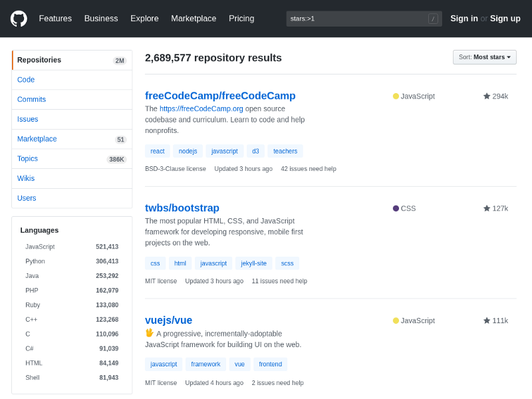Click the react topic tag
The image size is (532, 399).
point(158,151)
